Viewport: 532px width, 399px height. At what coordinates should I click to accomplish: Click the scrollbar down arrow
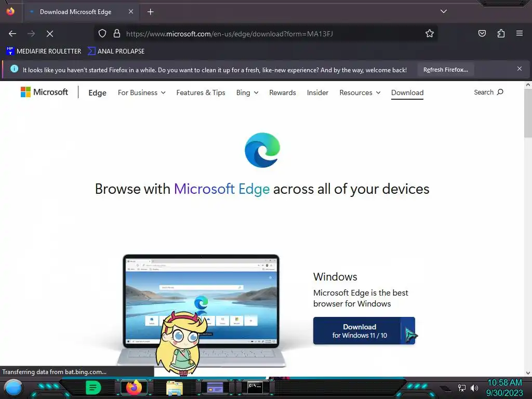[528, 373]
